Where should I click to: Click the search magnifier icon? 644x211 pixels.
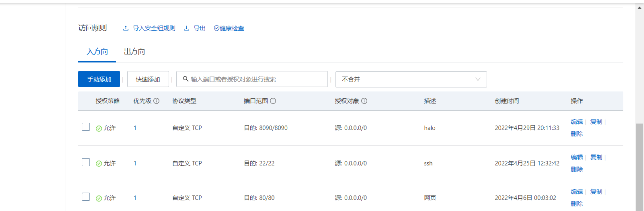coord(186,79)
